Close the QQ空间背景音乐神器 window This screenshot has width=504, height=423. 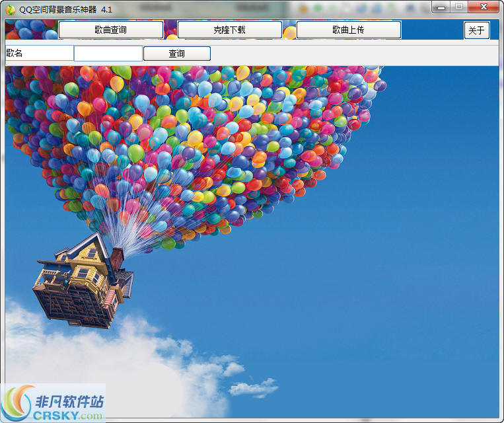[x=484, y=7]
